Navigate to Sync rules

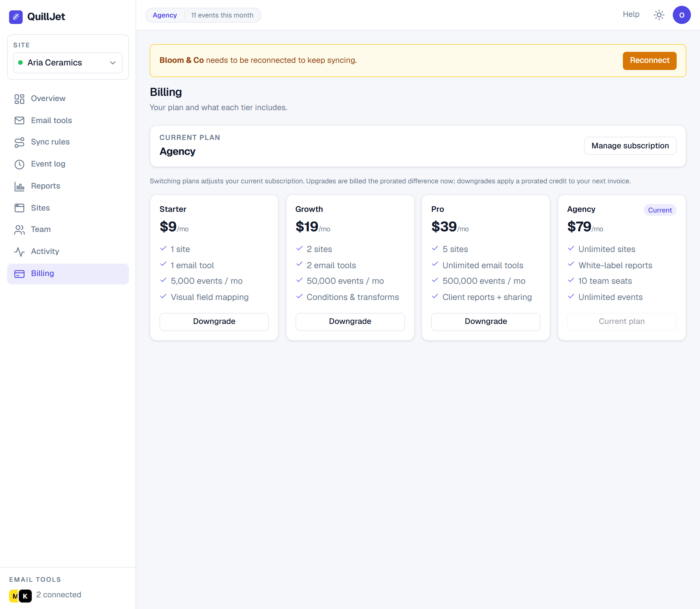click(x=68, y=142)
